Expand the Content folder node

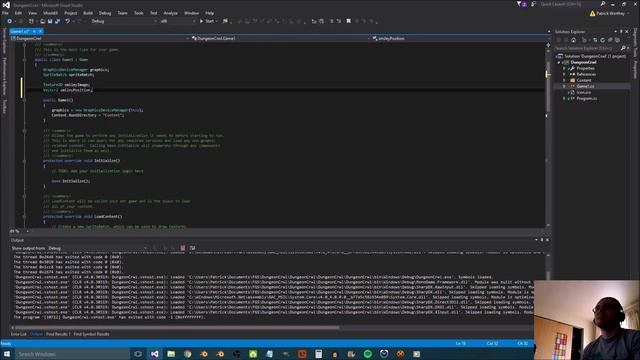[564, 80]
